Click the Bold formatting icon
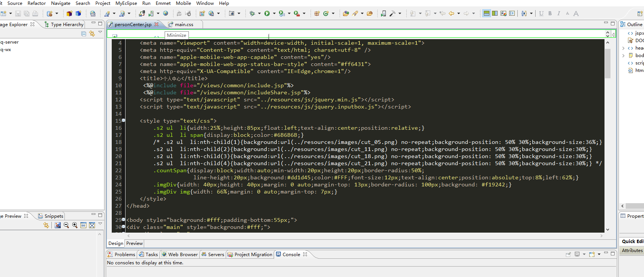Image resolution: width=644 pixels, height=277 pixels. tap(550, 13)
